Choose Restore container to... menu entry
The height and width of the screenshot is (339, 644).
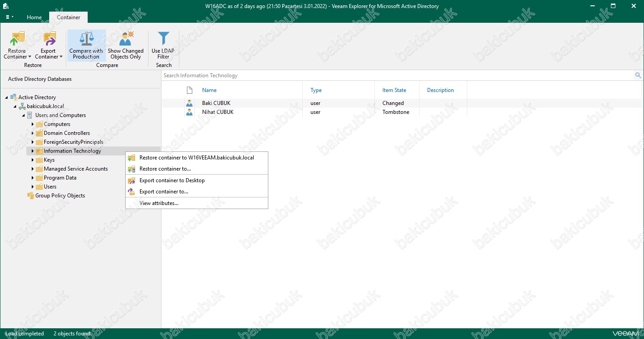(197, 169)
